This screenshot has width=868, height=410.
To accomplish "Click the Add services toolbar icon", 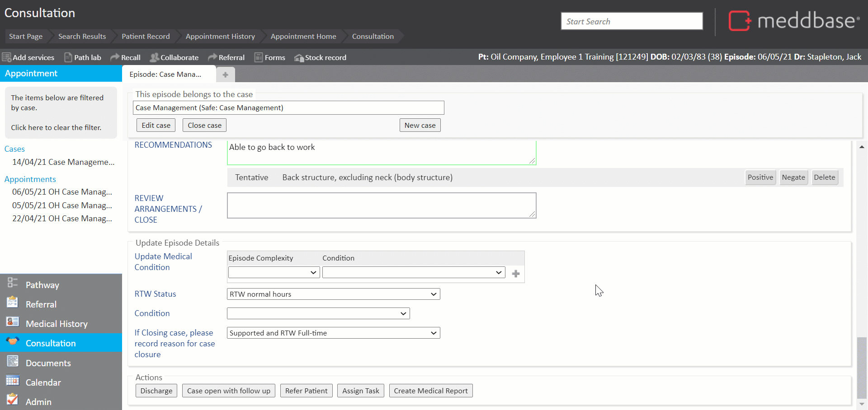I will click(7, 57).
